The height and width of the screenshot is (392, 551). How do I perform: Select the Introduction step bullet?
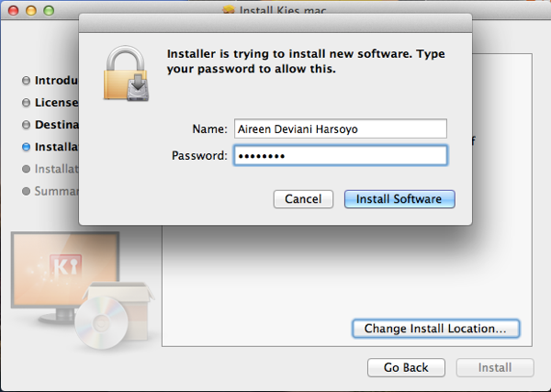click(26, 81)
